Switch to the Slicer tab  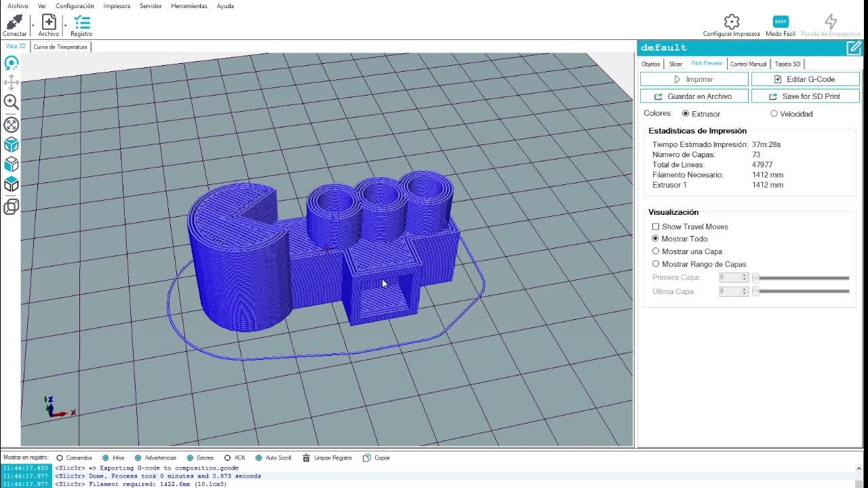click(675, 64)
